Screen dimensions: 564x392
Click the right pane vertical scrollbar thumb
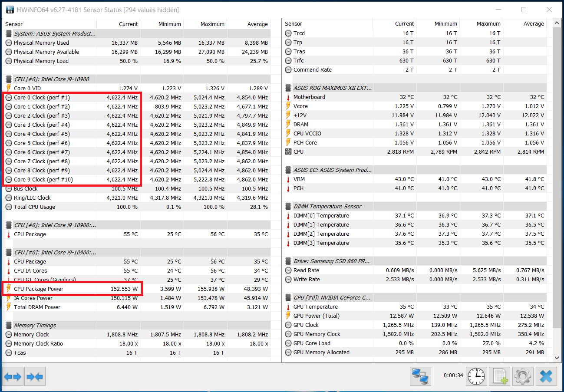[557, 178]
